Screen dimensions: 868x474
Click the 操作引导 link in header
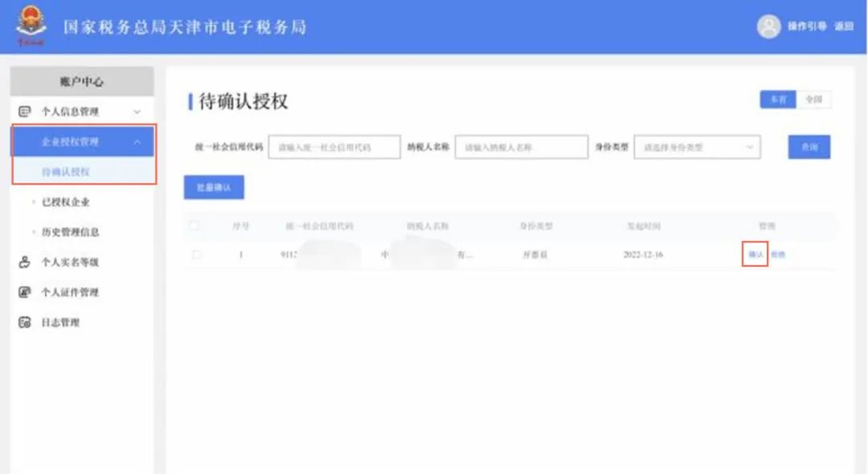click(806, 27)
